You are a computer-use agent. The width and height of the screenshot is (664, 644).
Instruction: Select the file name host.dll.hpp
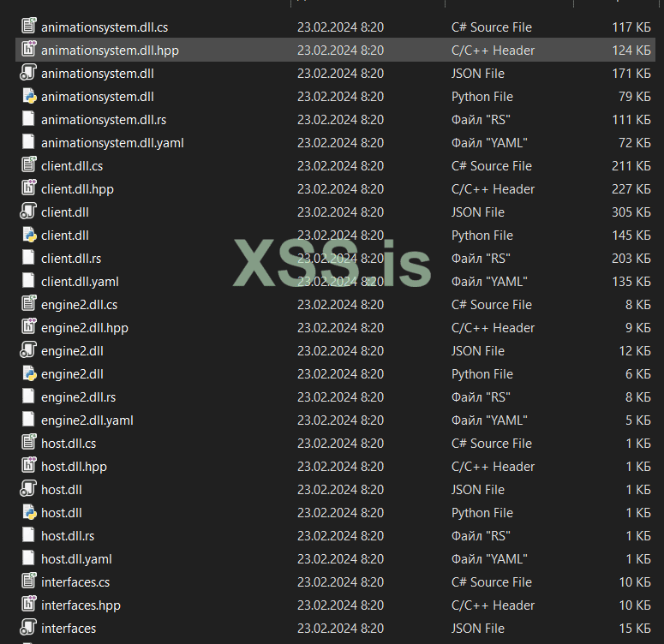pyautogui.click(x=74, y=467)
